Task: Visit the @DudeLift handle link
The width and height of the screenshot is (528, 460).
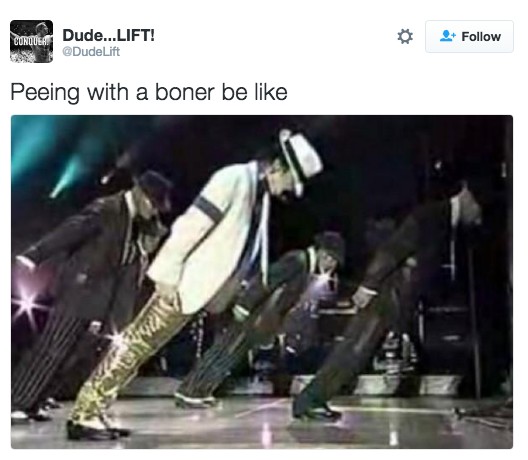Action: (x=91, y=52)
